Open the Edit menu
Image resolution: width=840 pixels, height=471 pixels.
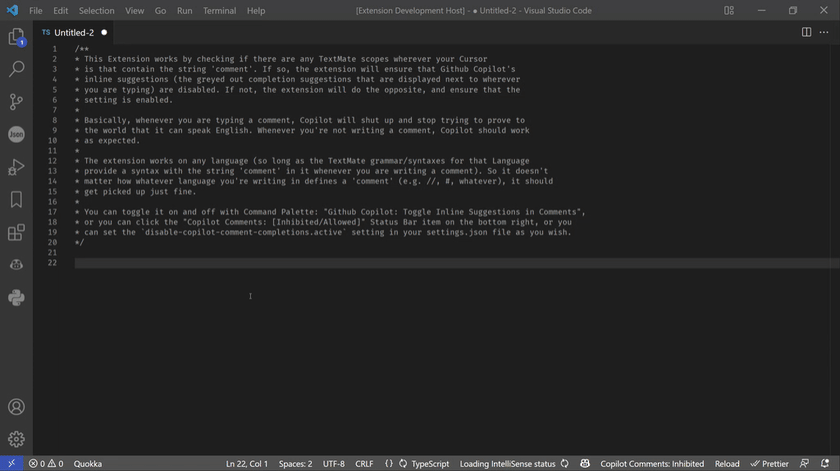(x=61, y=10)
